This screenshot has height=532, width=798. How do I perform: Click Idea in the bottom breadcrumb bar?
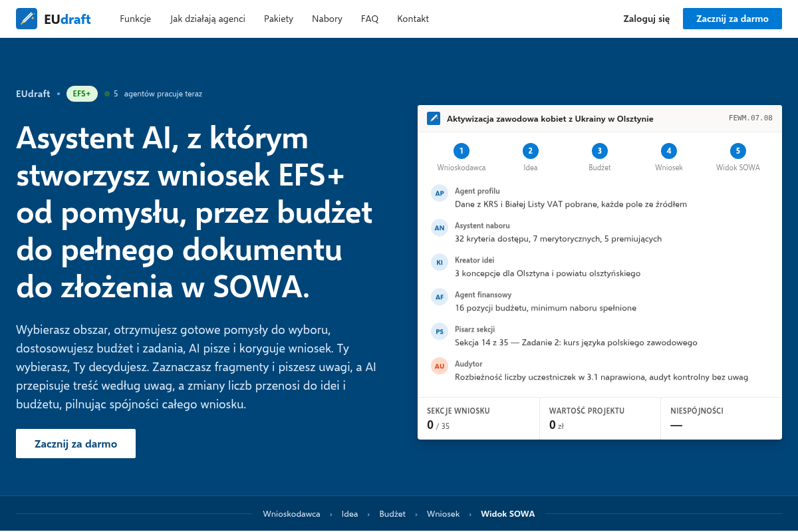(350, 514)
